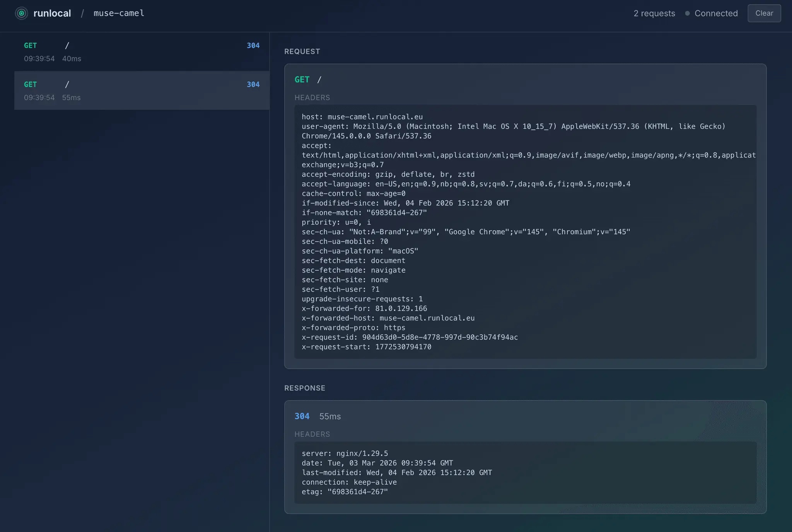This screenshot has height=532, width=792.
Task: Click the accept-language header line
Action: pos(466,184)
